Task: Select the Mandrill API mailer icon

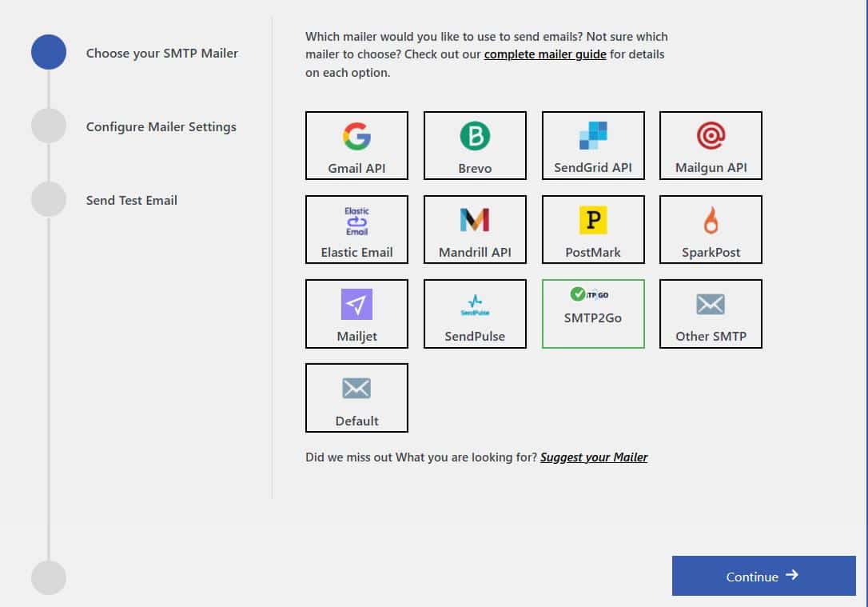Action: [x=475, y=220]
